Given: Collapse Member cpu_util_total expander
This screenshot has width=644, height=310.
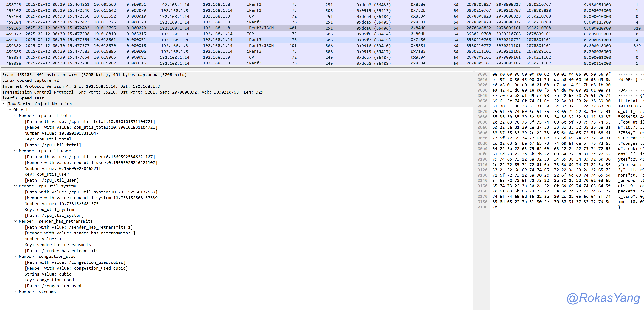Looking at the screenshot, I should [x=15, y=116].
